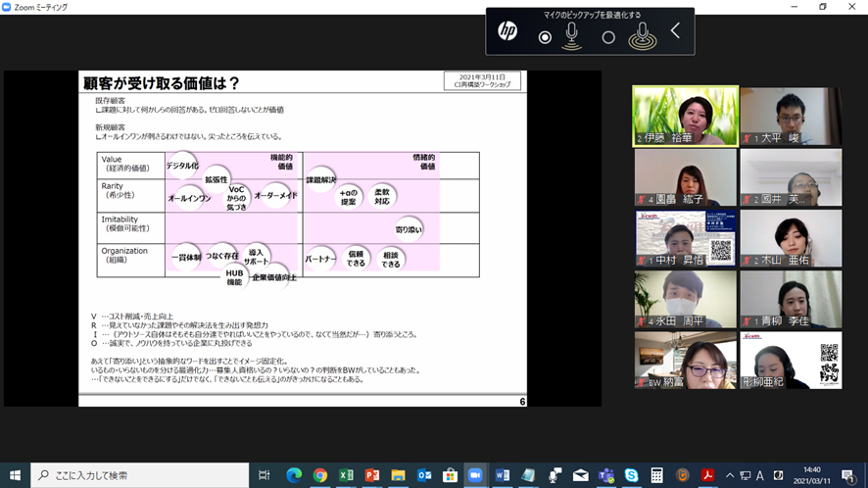This screenshot has width=868, height=488.
Task: Click the wide-pickup microphone icon with sound waves
Action: coord(642,36)
